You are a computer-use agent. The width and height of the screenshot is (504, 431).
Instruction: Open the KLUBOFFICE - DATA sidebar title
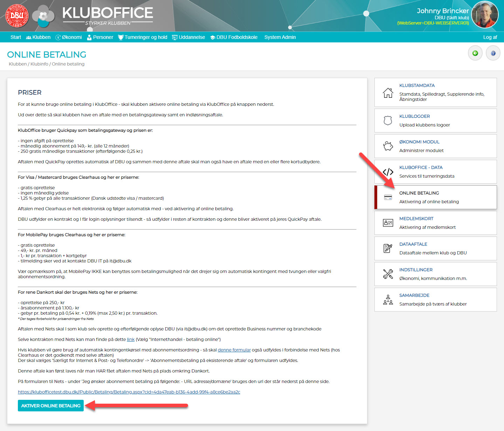point(421,167)
